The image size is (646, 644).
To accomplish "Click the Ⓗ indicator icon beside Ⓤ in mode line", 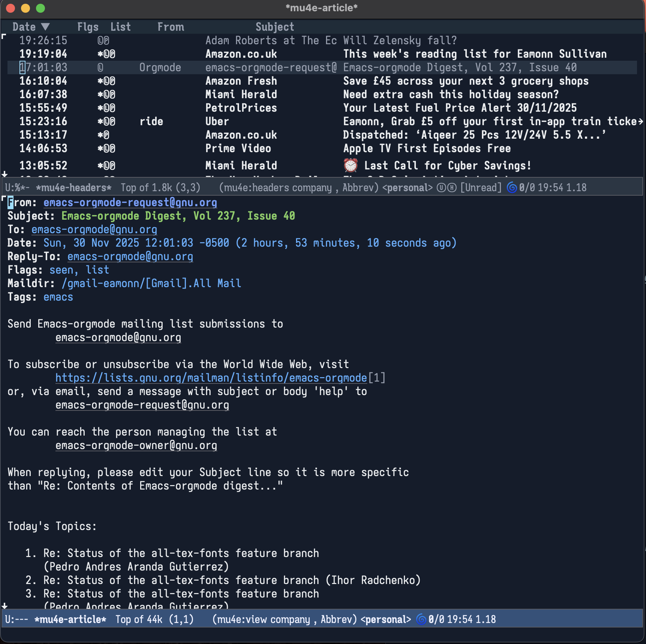I will coord(452,188).
